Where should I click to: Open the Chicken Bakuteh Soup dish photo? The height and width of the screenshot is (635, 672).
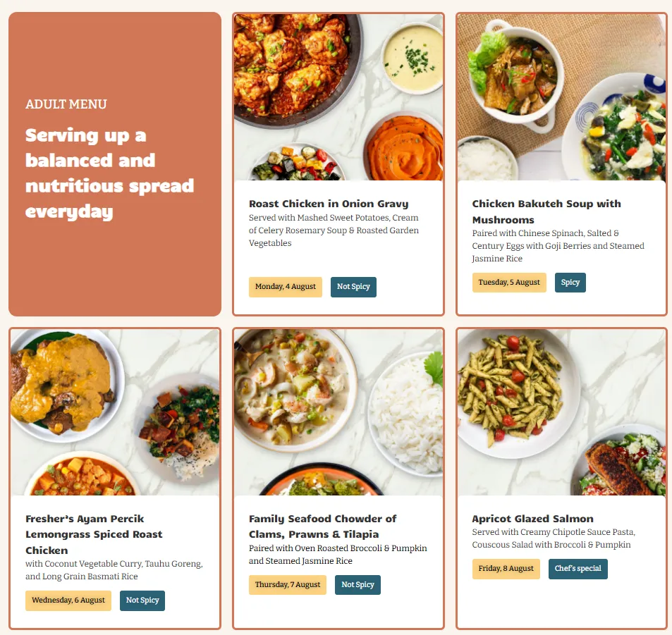tap(561, 97)
